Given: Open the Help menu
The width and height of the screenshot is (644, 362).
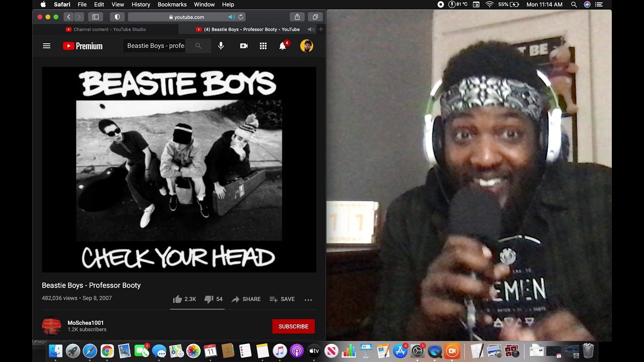Looking at the screenshot, I should click(x=228, y=5).
